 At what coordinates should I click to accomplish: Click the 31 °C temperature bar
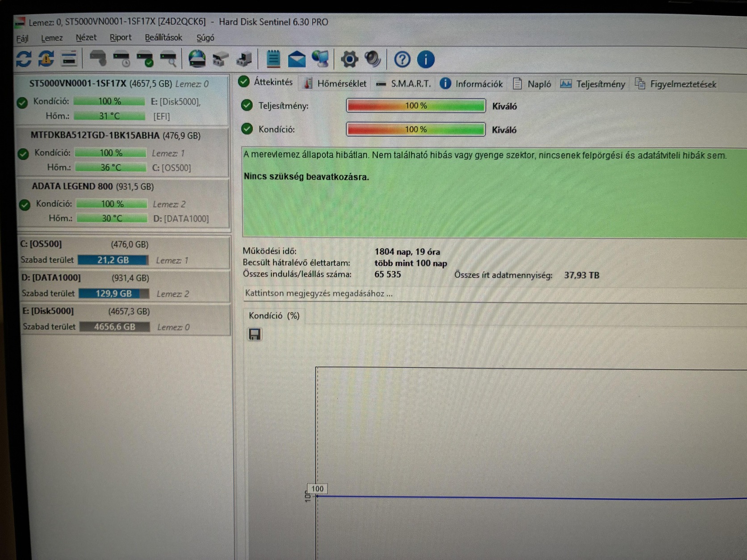(x=109, y=116)
